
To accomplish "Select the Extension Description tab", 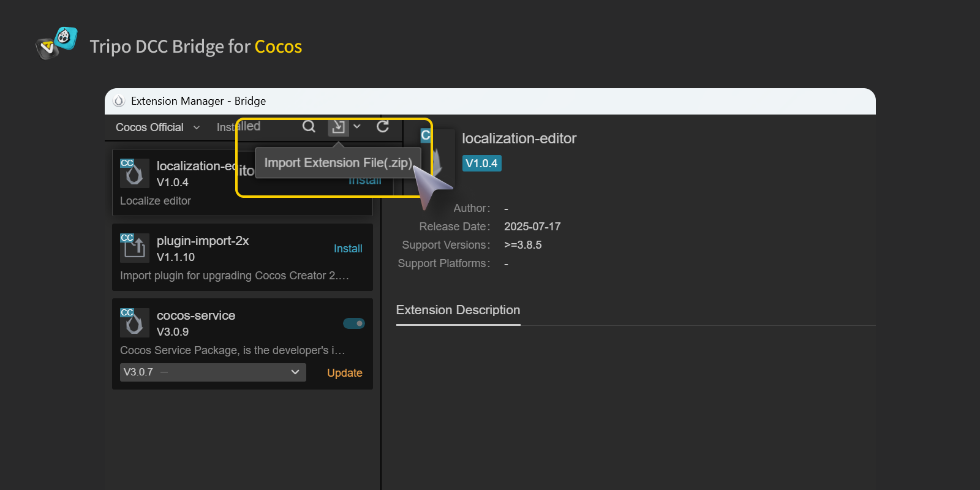I will click(458, 311).
